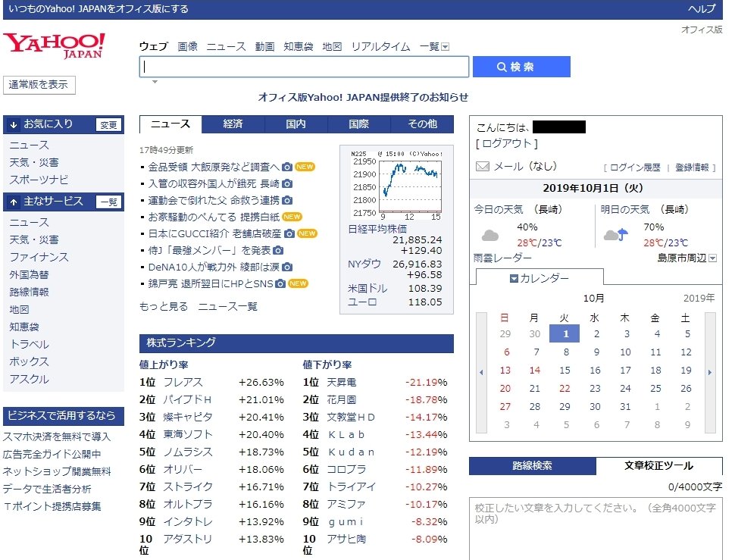Select October 1 in the calendar

point(565,334)
